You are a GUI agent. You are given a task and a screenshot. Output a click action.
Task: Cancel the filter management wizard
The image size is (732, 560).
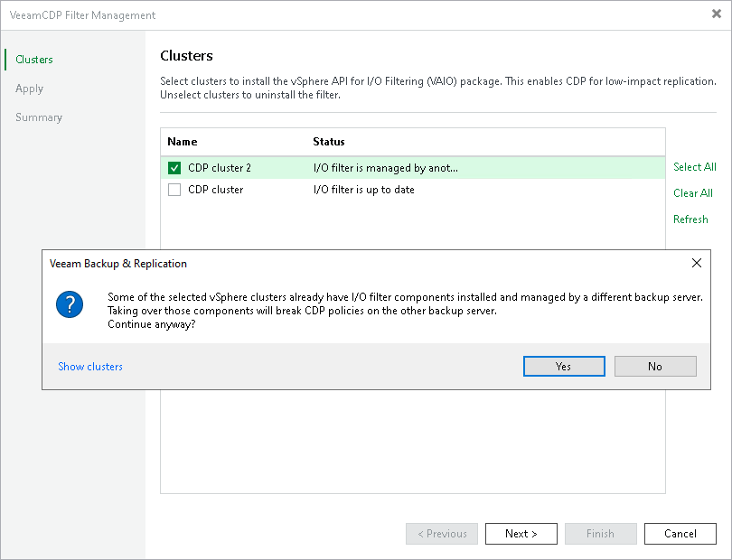click(x=680, y=534)
